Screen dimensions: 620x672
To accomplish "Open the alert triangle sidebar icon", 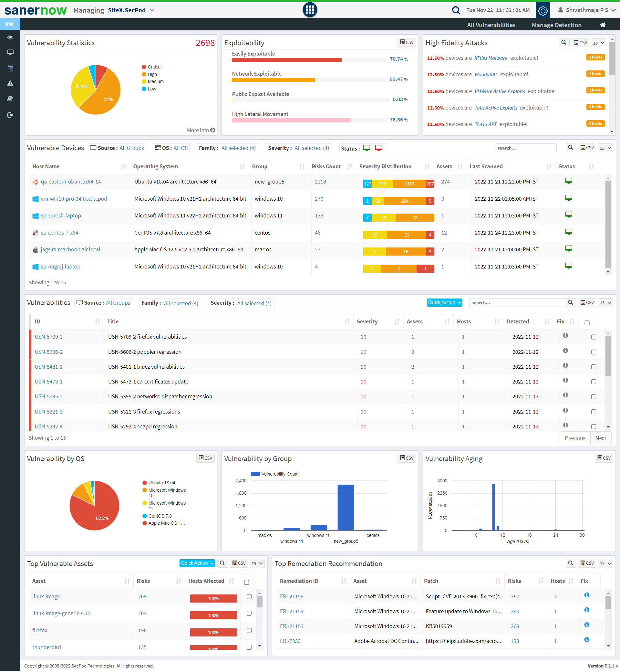I will click(10, 83).
